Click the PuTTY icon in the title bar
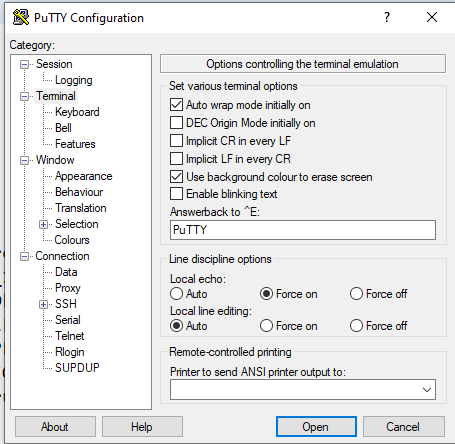Image resolution: width=455 pixels, height=444 pixels. click(x=21, y=17)
